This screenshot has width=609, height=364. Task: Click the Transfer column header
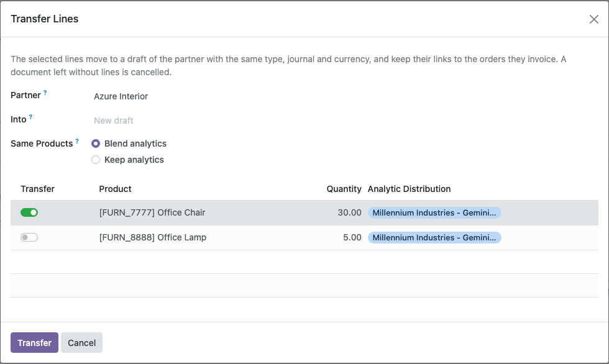click(x=37, y=189)
